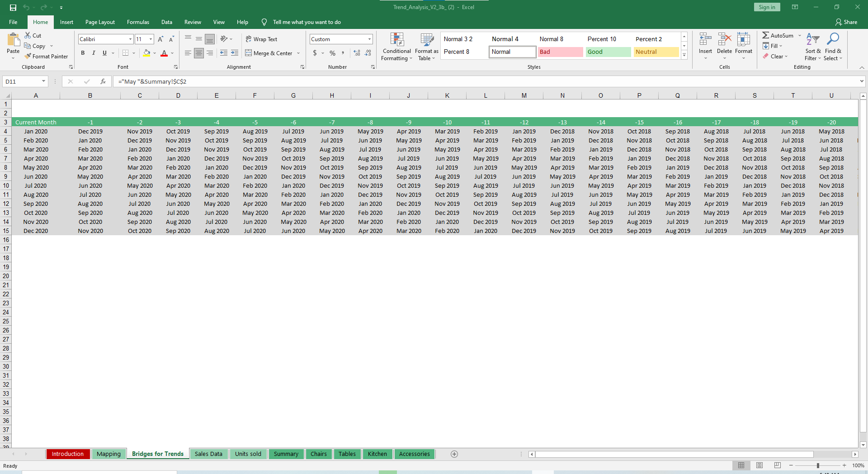Switch to the Sales Data sheet tab
Image resolution: width=868 pixels, height=474 pixels.
point(208,454)
